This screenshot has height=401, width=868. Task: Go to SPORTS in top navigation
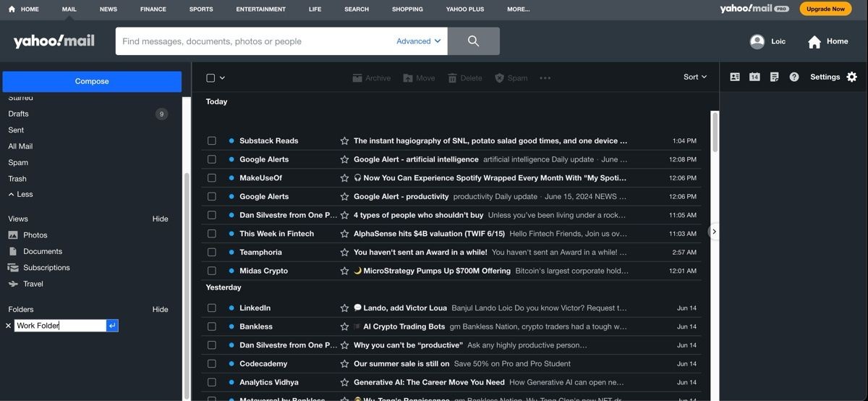201,9
